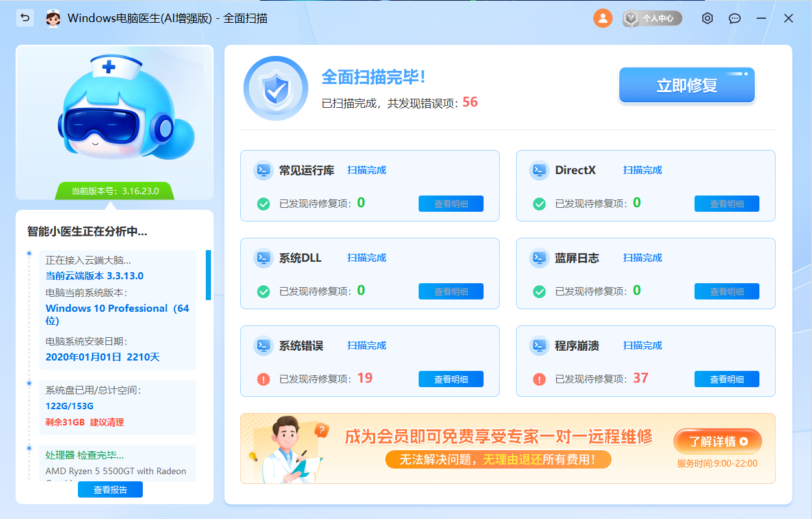Click 当前版本号：3.16.23.0 label

[114, 191]
